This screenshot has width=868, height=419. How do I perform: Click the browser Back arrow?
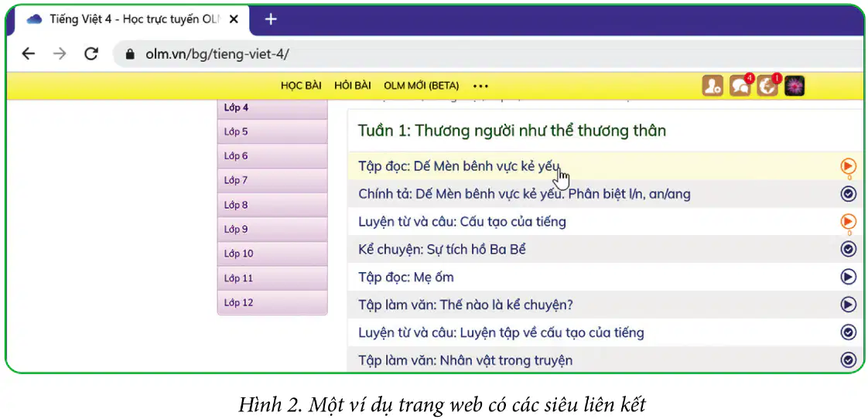click(x=28, y=53)
